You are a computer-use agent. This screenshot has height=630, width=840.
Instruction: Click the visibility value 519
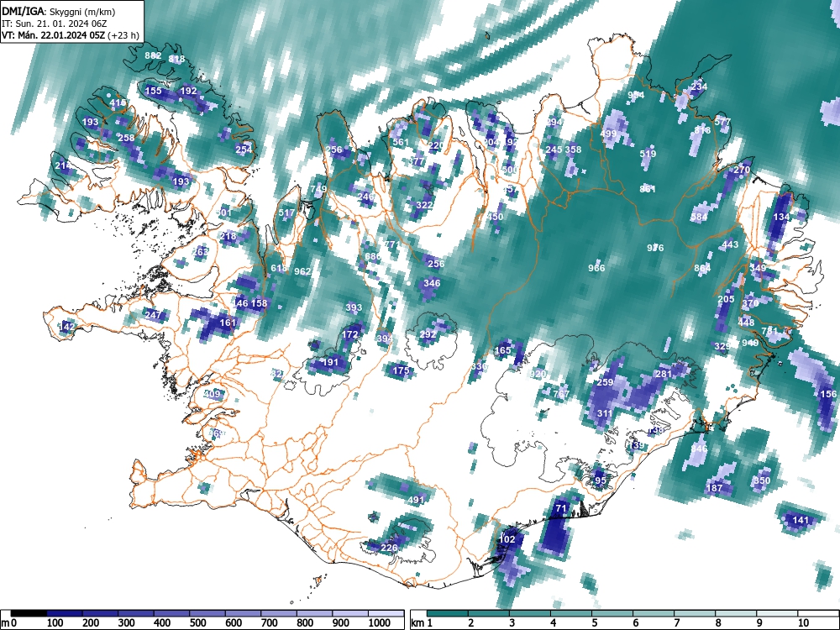tap(648, 154)
